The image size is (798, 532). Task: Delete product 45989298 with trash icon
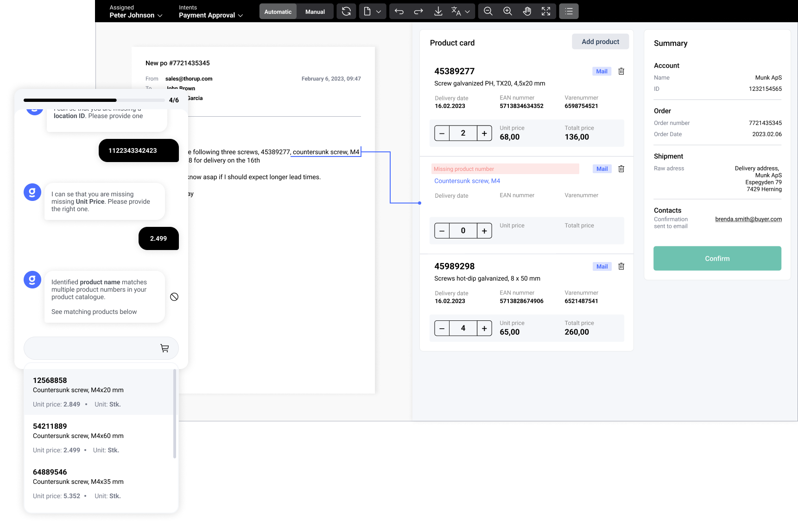621,267
